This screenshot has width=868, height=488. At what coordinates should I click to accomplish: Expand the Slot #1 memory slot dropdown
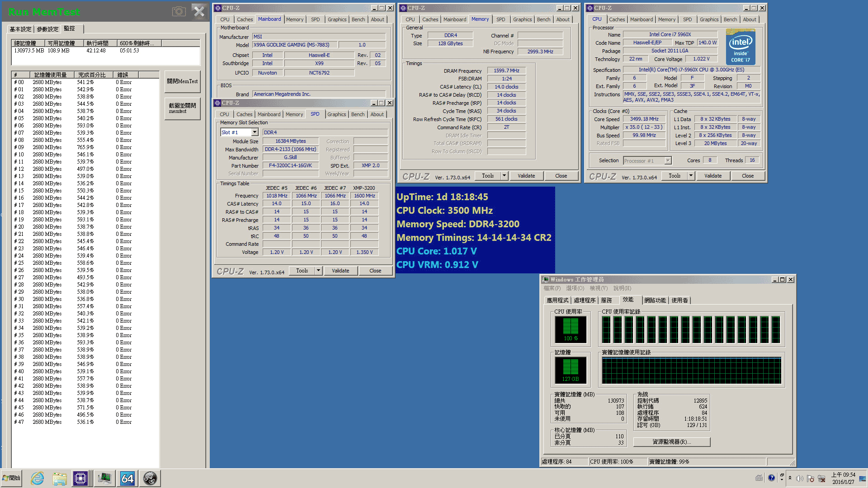click(255, 132)
